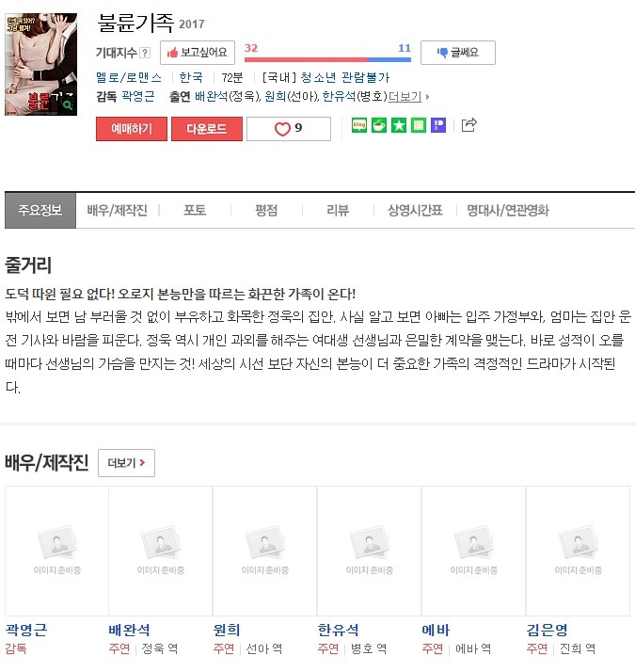Expand 배우/제작진 section 더보기 button
Image resolution: width=635 pixels, height=672 pixels.
[126, 463]
